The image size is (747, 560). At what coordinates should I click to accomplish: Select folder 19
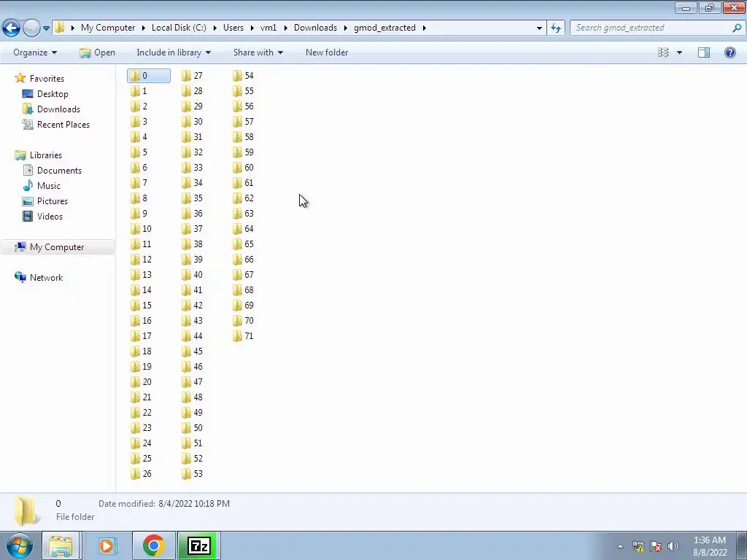coord(141,367)
